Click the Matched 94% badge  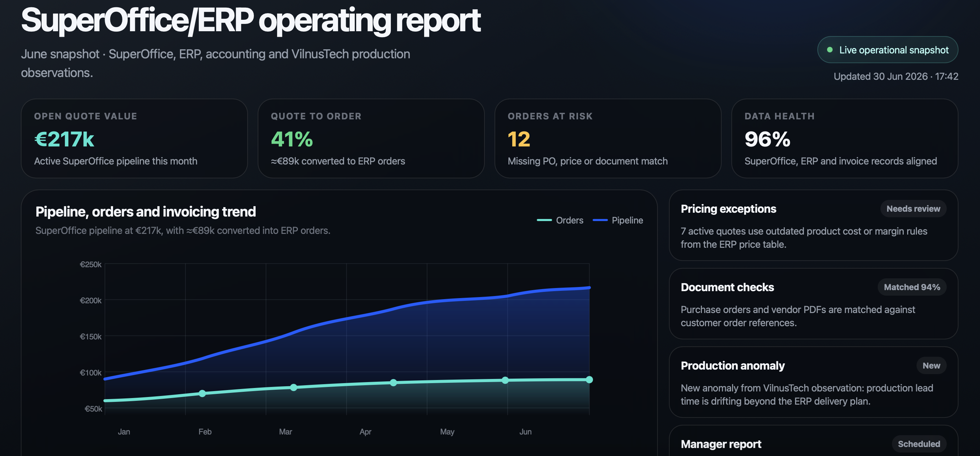pyautogui.click(x=912, y=287)
